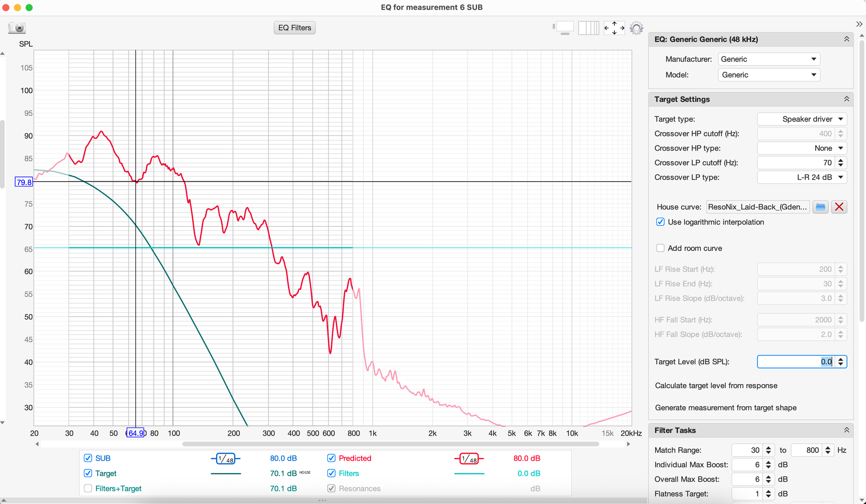Screen dimensions: 866x504
Task: Click the Target Level input field
Action: [796, 362]
